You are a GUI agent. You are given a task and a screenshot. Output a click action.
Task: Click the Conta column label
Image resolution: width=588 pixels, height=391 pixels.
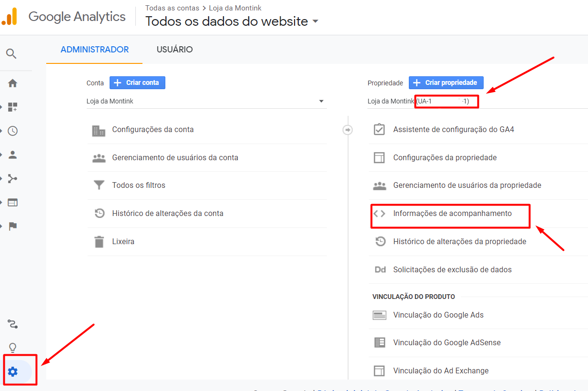tap(95, 83)
